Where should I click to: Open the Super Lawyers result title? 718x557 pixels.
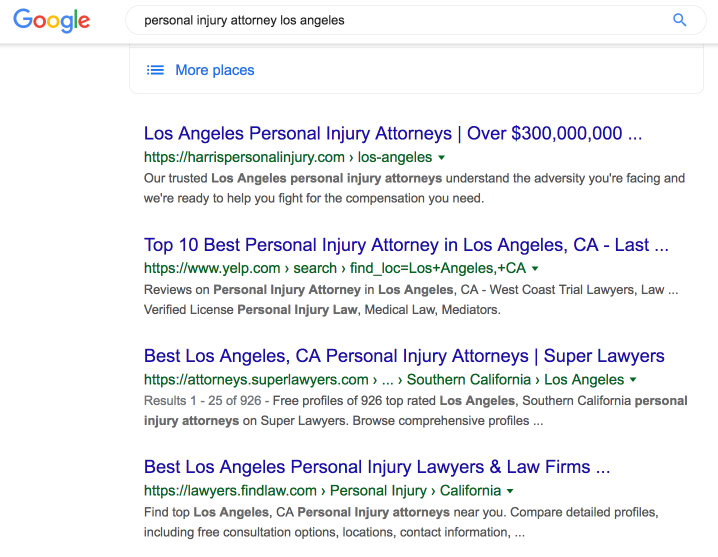[404, 356]
